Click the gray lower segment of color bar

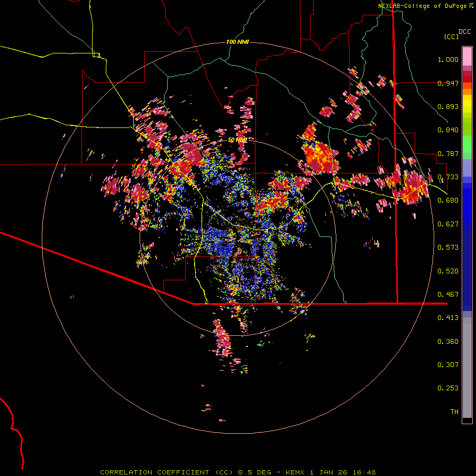pos(467,368)
